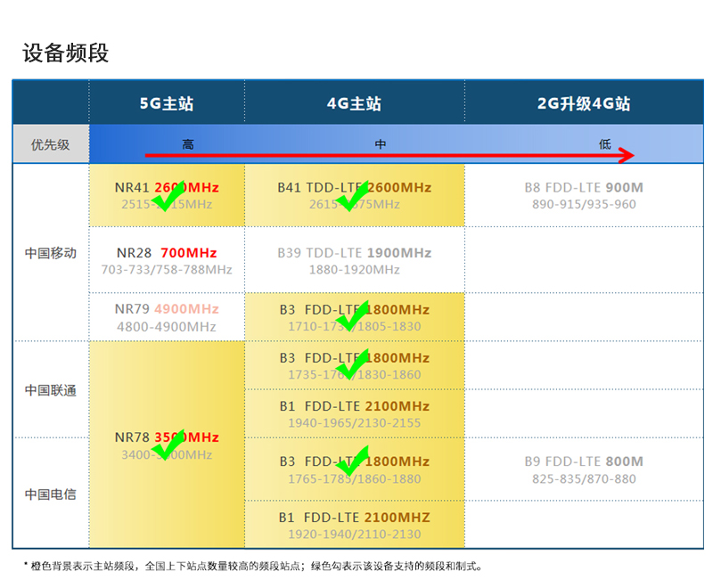The image size is (713, 588).
Task: Select the NR28 700MHz cell
Action: (x=167, y=261)
